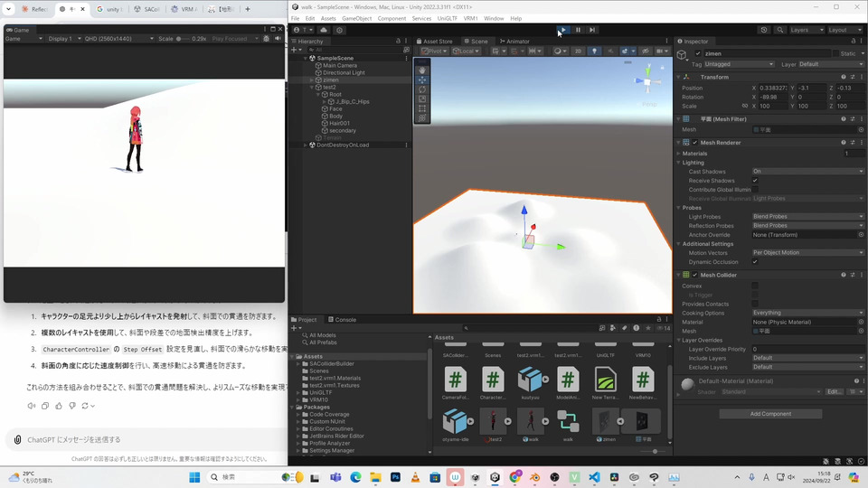Select New Terrain asset in Project
Viewport: 868px width, 488px height.
click(x=605, y=383)
